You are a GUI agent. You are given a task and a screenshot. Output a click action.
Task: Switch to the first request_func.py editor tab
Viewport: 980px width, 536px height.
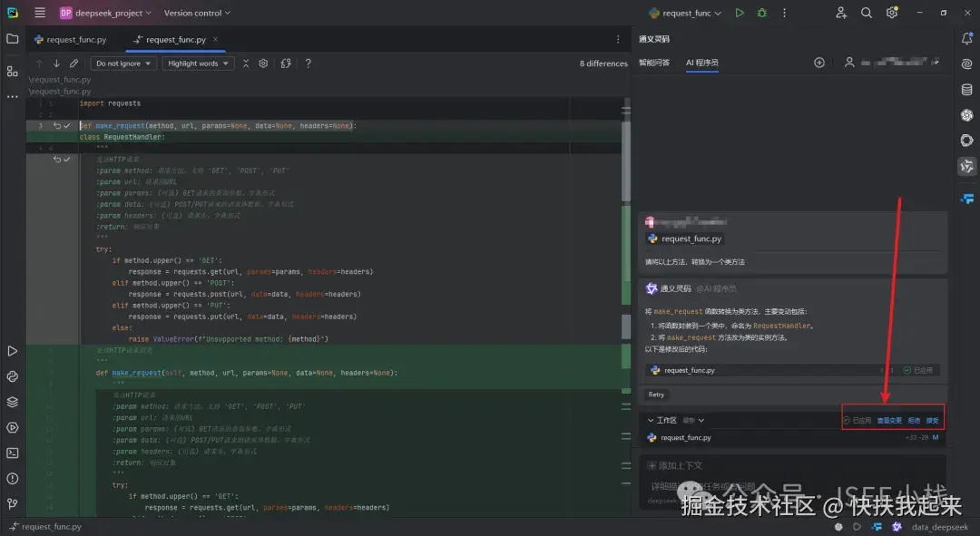click(70, 39)
